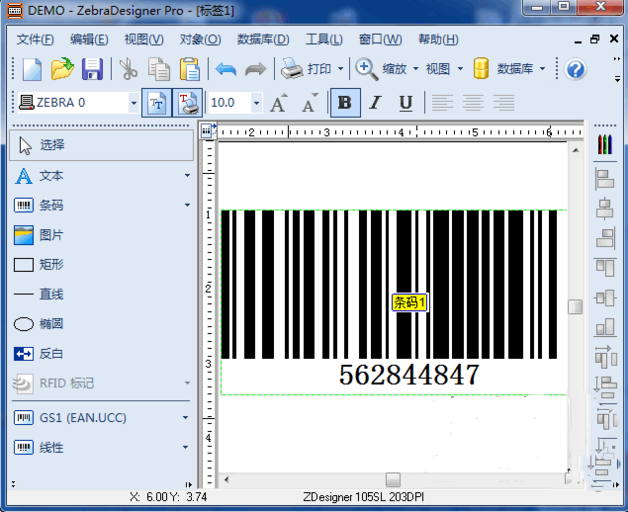
Task: Decrease font size with the smaller A icon
Action: (x=309, y=103)
